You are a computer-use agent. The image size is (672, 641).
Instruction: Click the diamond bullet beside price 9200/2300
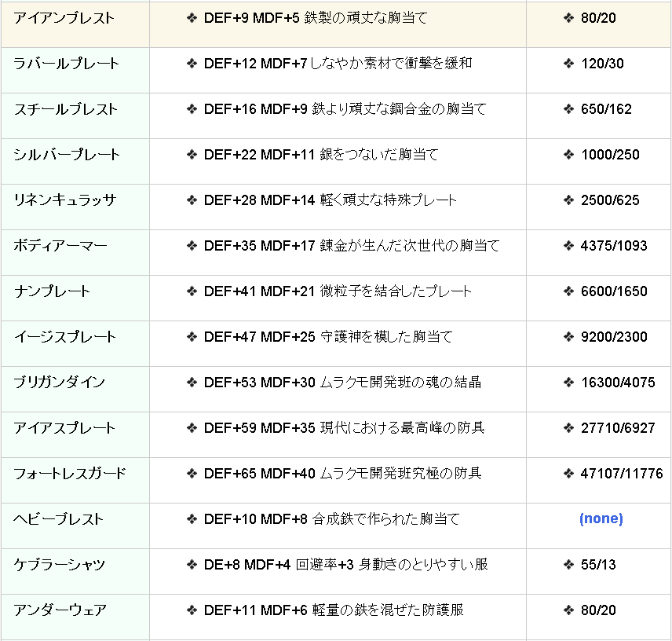point(568,337)
